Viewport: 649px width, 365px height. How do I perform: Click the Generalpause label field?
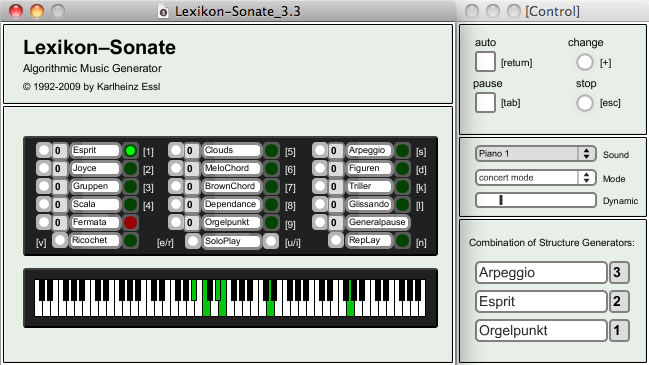377,222
